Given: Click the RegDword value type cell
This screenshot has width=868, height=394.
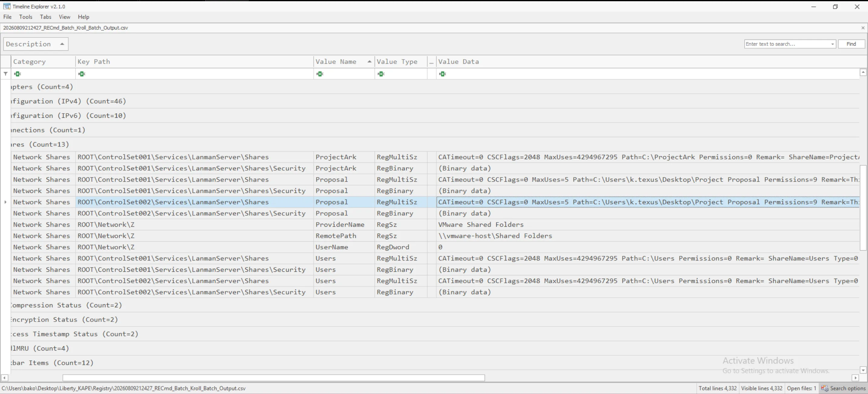Looking at the screenshot, I should (401, 247).
